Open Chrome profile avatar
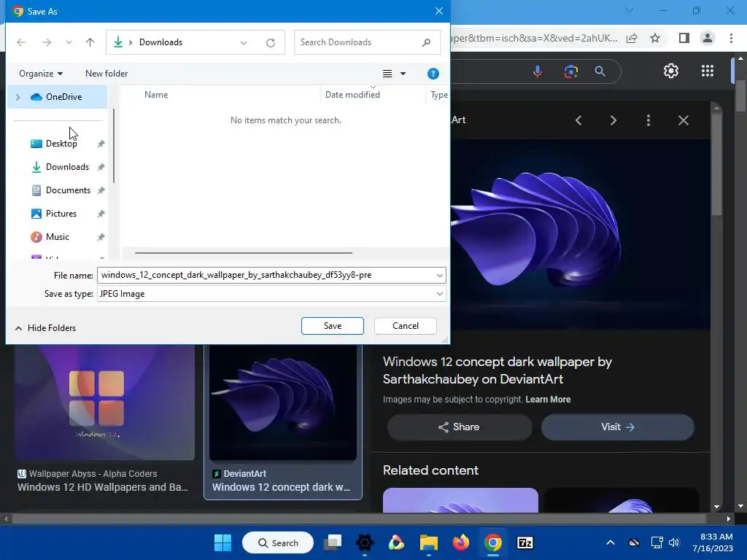Image resolution: width=747 pixels, height=560 pixels. (x=708, y=38)
